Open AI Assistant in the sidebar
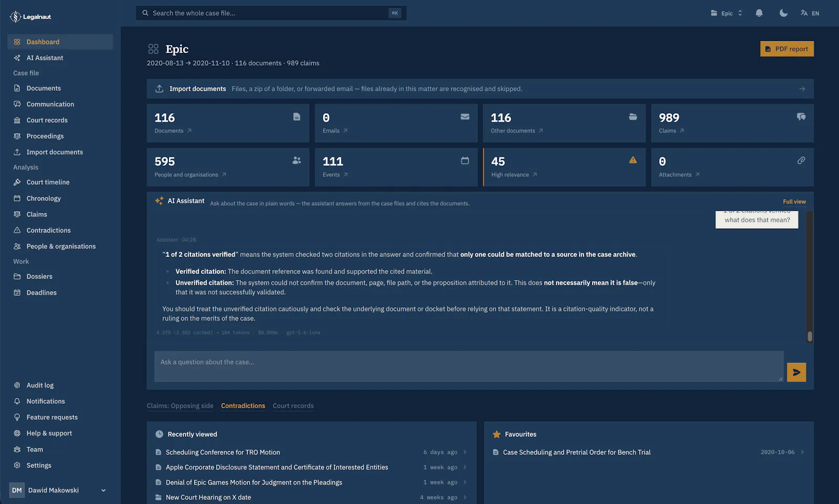The height and width of the screenshot is (504, 839). 60,58
